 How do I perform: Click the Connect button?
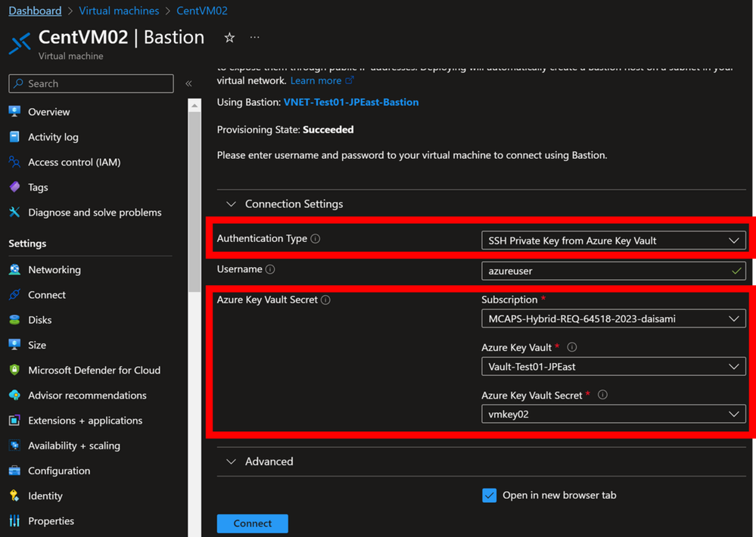pyautogui.click(x=252, y=523)
